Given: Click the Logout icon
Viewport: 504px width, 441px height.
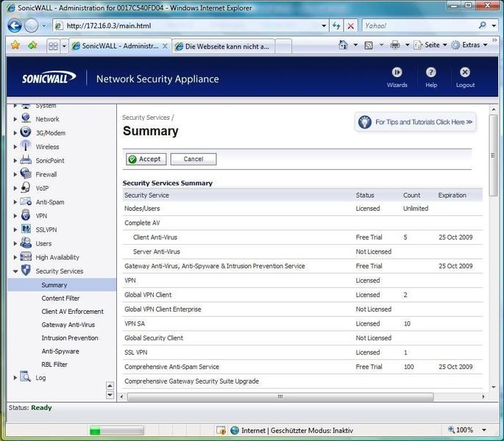Looking at the screenshot, I should click(465, 73).
